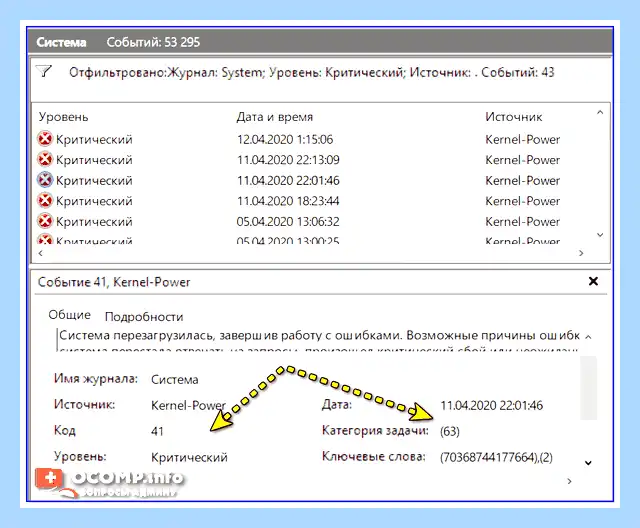Click Ключевые слова value (70368744177664),(2)
The height and width of the screenshot is (528, 640).
[496, 457]
